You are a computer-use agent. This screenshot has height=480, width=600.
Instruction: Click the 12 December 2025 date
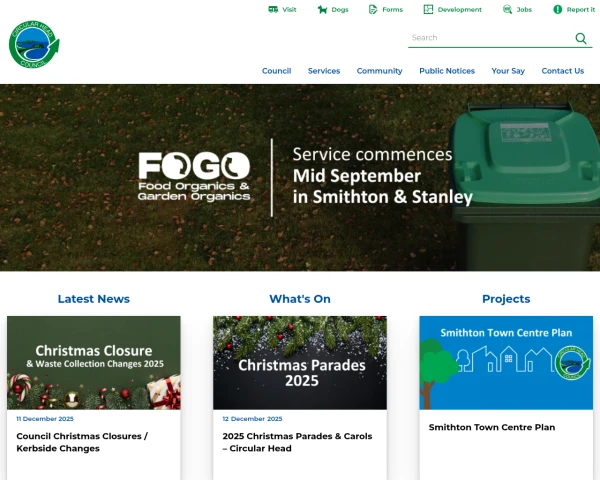tap(252, 419)
